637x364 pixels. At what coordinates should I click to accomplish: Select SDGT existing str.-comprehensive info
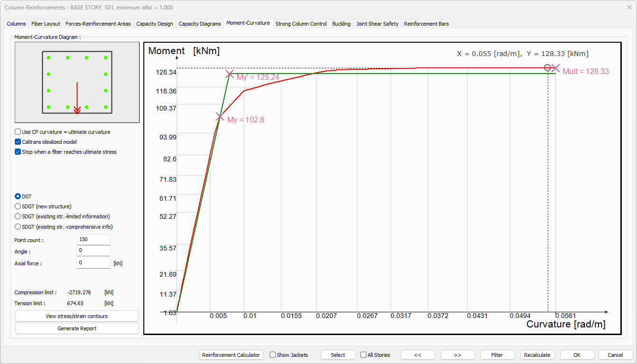(18, 227)
